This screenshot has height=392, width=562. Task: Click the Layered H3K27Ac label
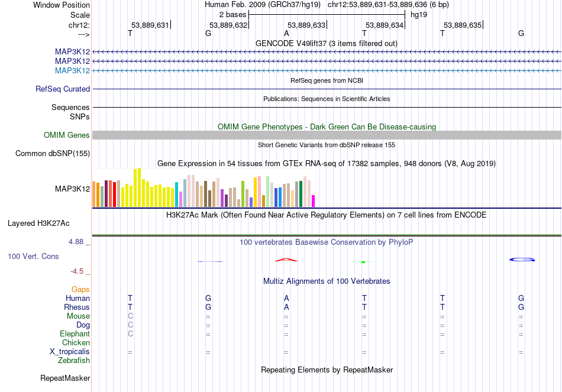[38, 223]
